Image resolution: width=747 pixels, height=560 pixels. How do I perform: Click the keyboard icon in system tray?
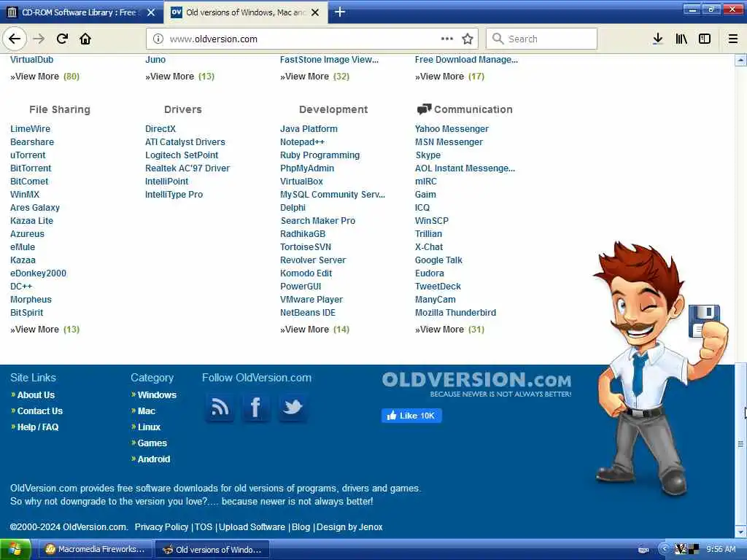click(x=643, y=550)
